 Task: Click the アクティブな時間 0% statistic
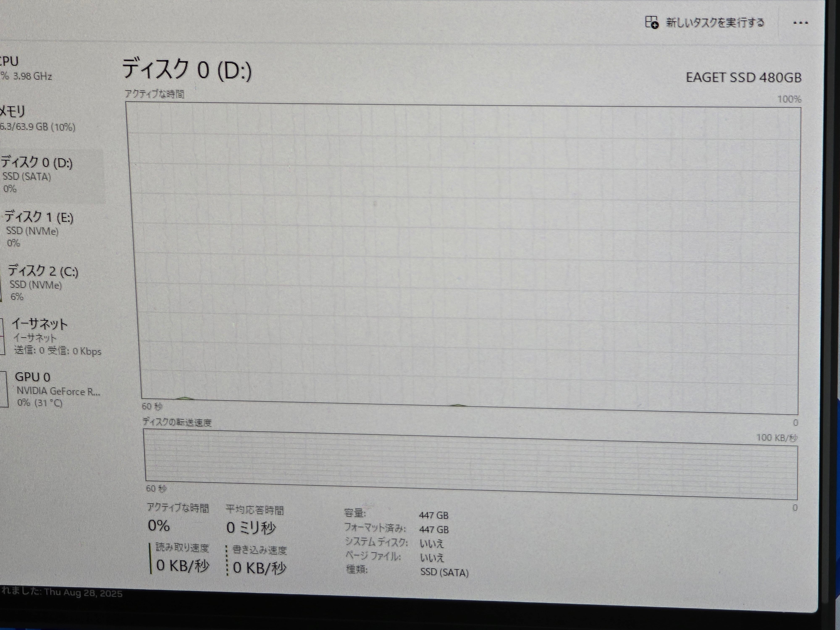[159, 526]
